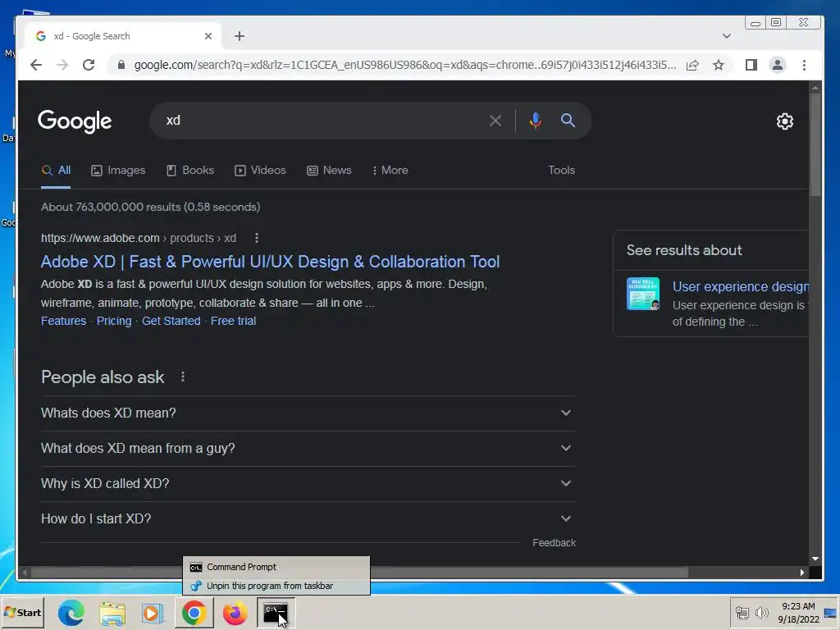This screenshot has height=630, width=840.
Task: Share this page using the share icon
Action: [692, 65]
